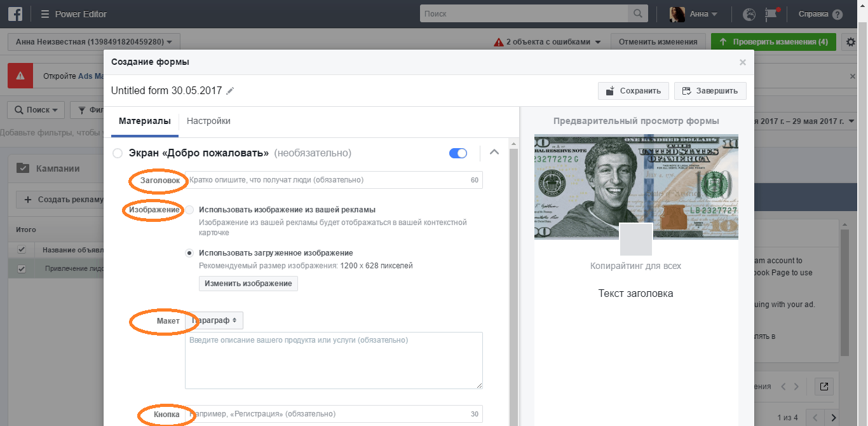This screenshot has width=868, height=426.
Task: Switch to the Материалы tab
Action: [145, 121]
